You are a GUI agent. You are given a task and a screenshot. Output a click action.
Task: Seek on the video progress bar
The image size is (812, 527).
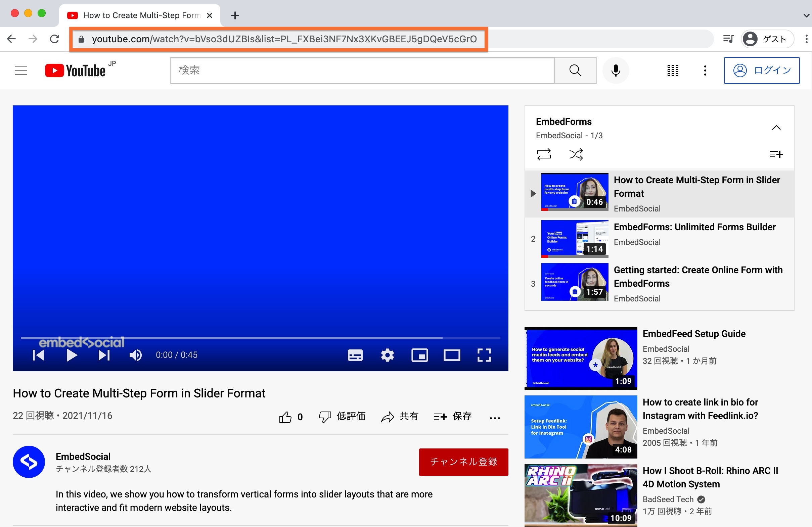[x=260, y=338]
